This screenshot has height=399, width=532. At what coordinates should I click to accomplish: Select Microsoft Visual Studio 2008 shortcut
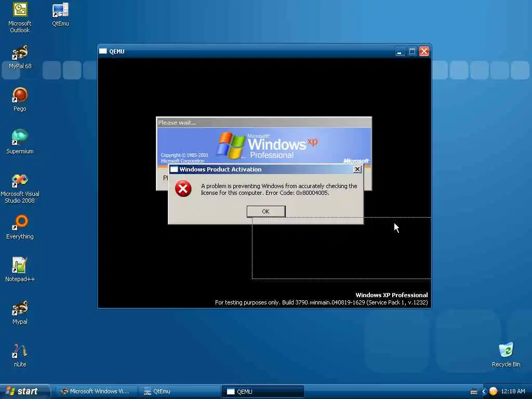pos(20,188)
